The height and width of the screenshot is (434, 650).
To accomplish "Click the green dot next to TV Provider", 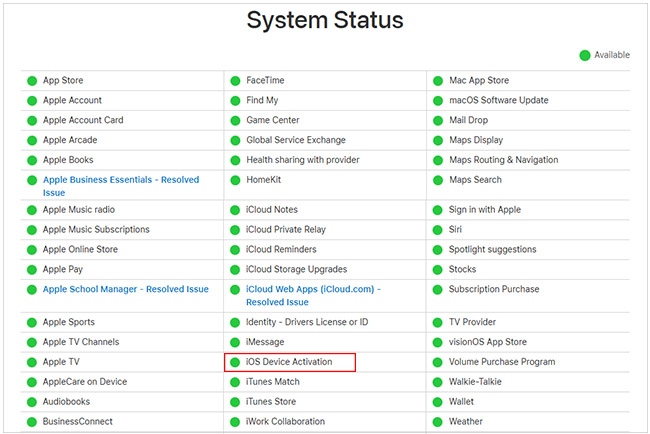I will point(438,322).
